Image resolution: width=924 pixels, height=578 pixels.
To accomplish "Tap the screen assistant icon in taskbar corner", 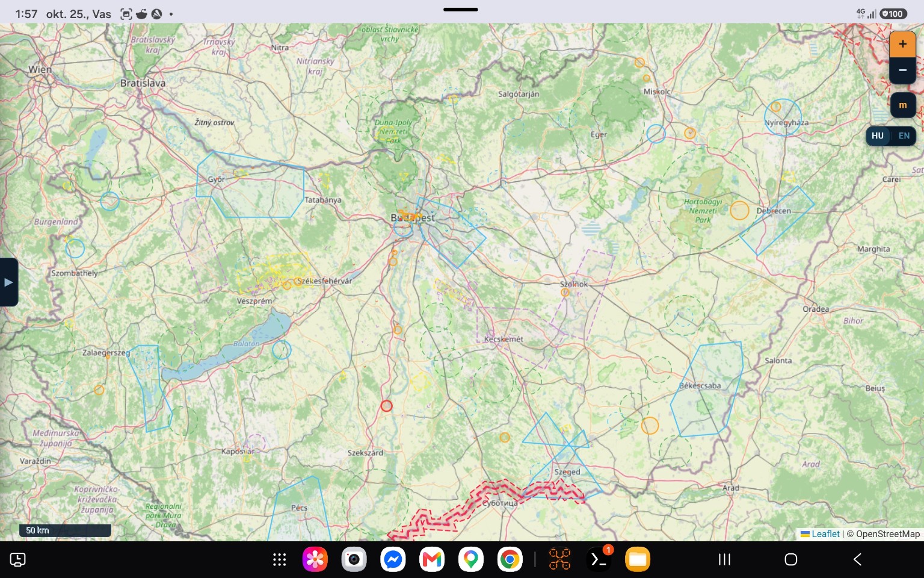I will (18, 560).
